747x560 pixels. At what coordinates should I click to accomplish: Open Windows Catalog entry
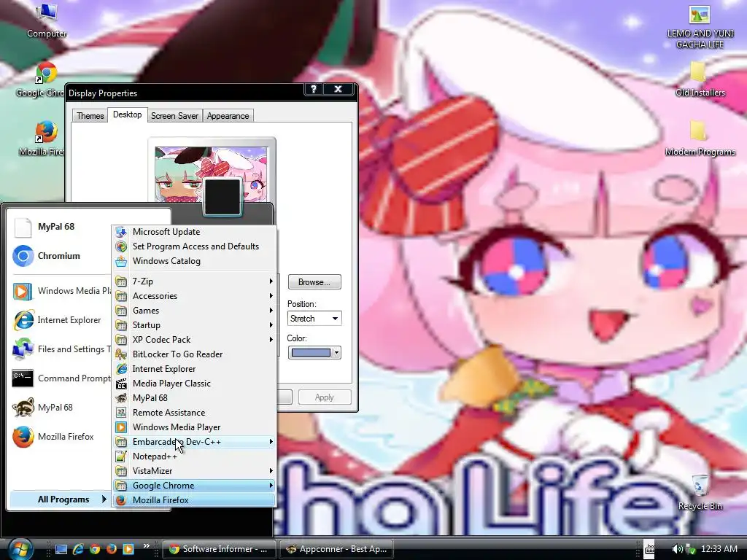point(194,262)
